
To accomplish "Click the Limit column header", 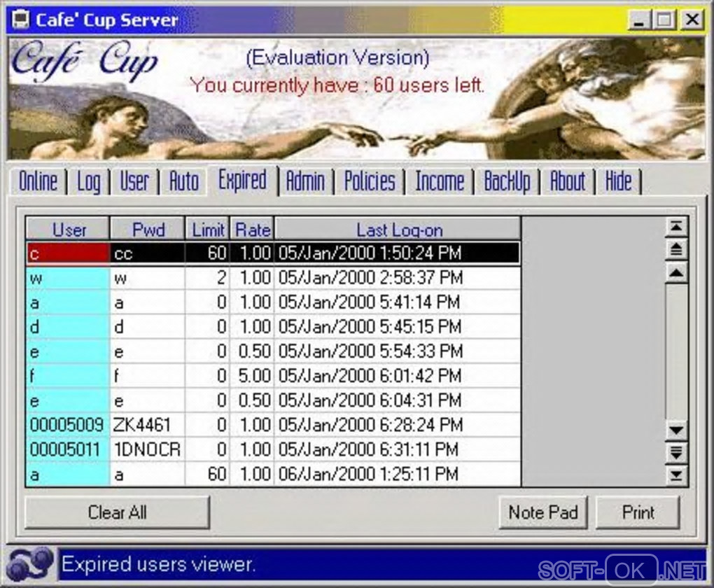I will point(208,229).
